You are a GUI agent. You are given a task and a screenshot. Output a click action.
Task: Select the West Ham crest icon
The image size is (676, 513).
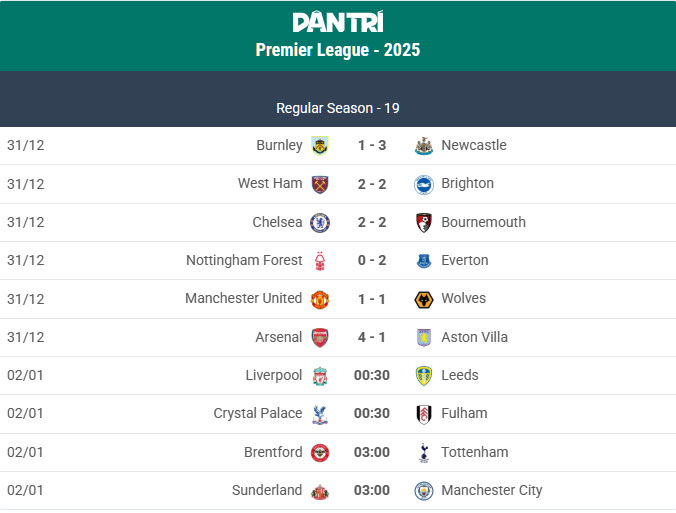click(x=320, y=184)
